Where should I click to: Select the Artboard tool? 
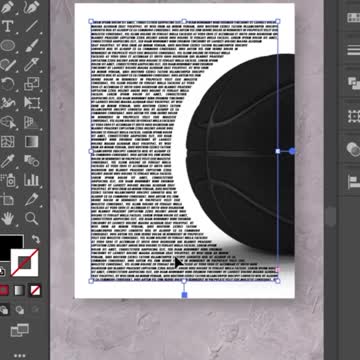[7, 199]
